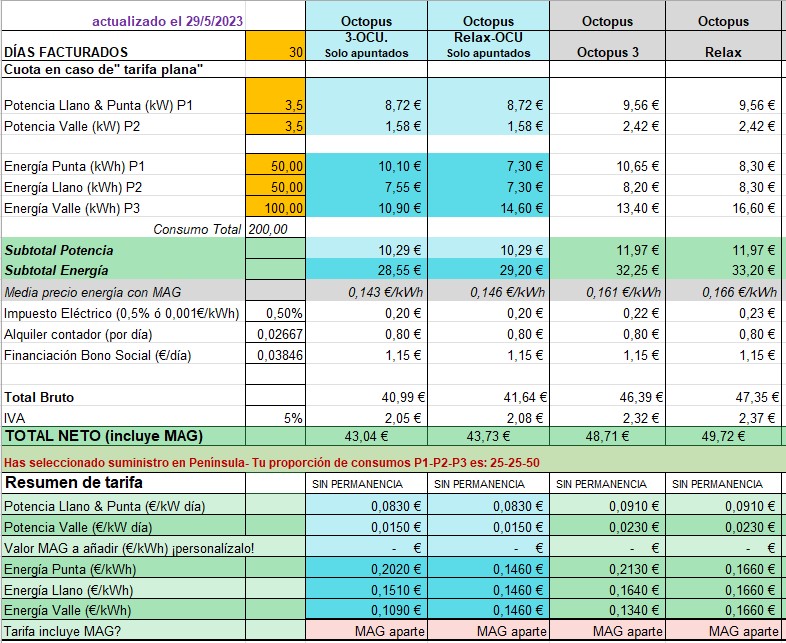Select the orange Potencia Llano & Punta P1 input cell

[x=275, y=95]
